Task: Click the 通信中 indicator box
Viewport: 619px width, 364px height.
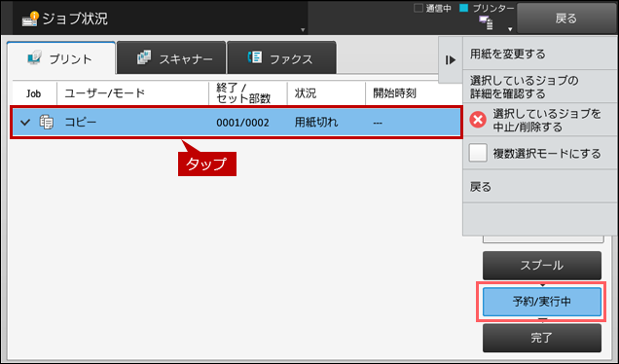Action: click(x=419, y=8)
